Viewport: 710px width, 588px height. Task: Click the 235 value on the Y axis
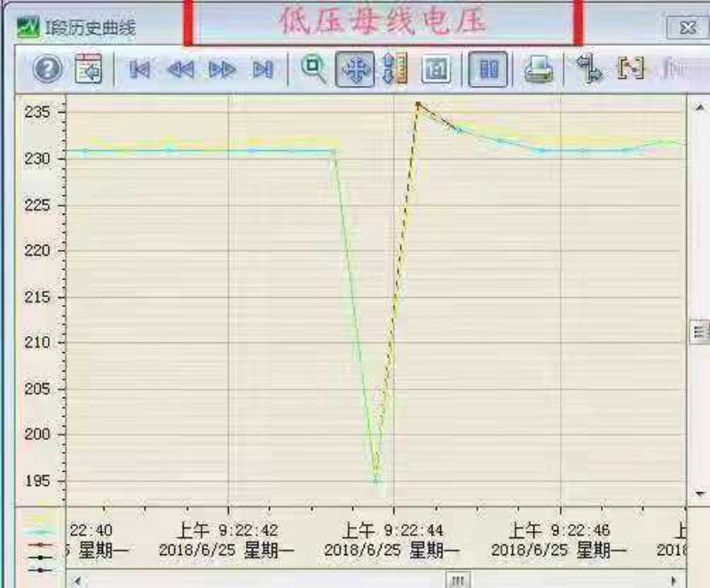coord(37,112)
